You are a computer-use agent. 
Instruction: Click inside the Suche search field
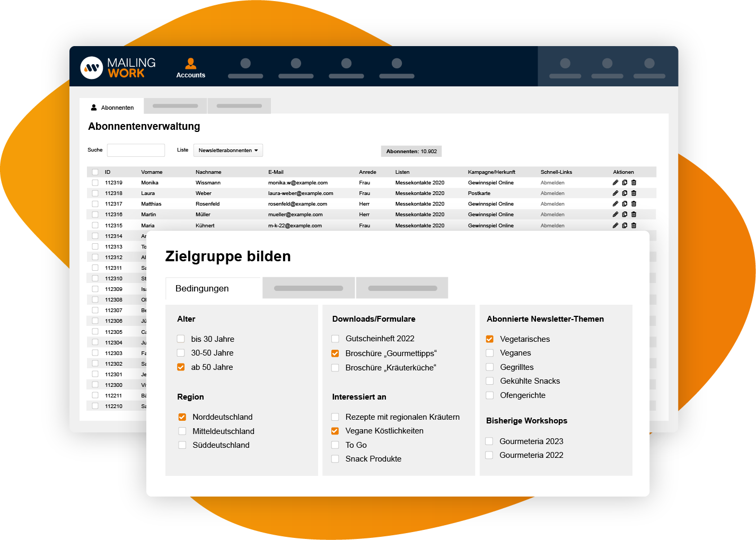point(136,150)
